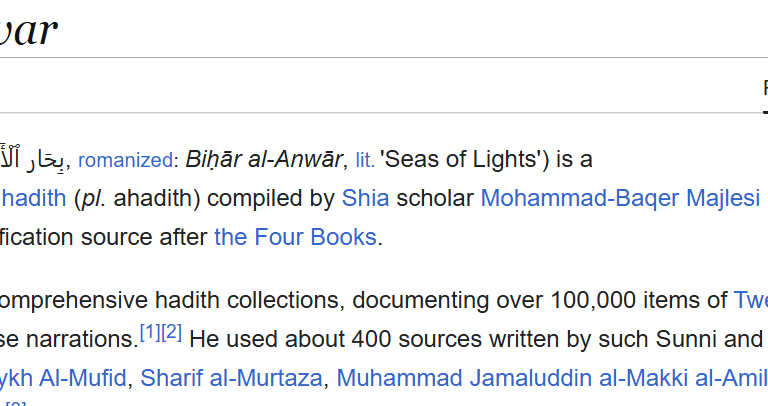
Task: Click the cut-off citation at bottom left
Action: 15,404
